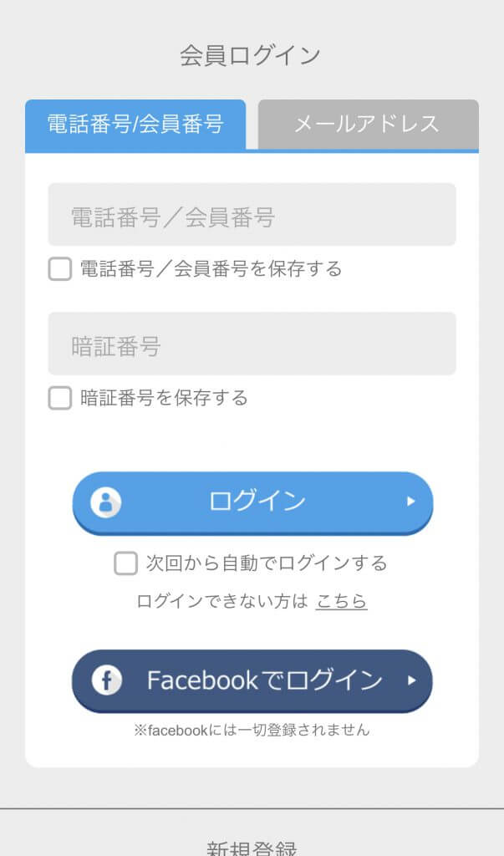Image resolution: width=504 pixels, height=856 pixels.
Task: Click the 会員ログイン page title
Action: [x=251, y=56]
